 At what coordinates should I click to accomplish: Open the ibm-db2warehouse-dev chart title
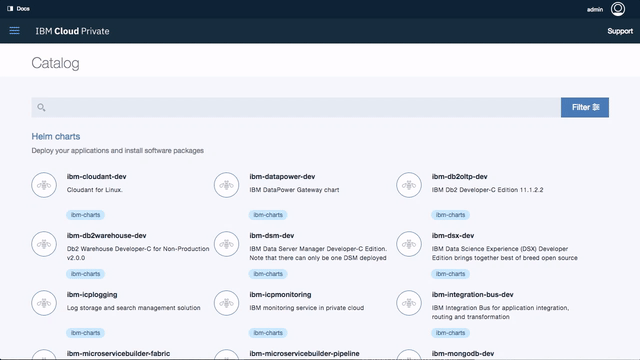107,236
